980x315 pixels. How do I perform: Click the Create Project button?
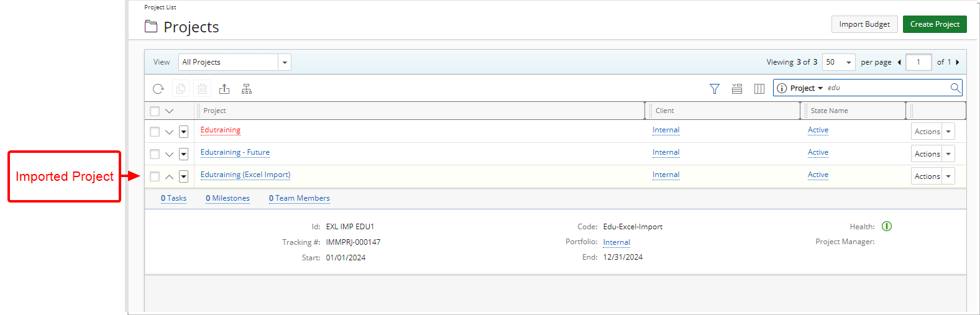point(934,24)
